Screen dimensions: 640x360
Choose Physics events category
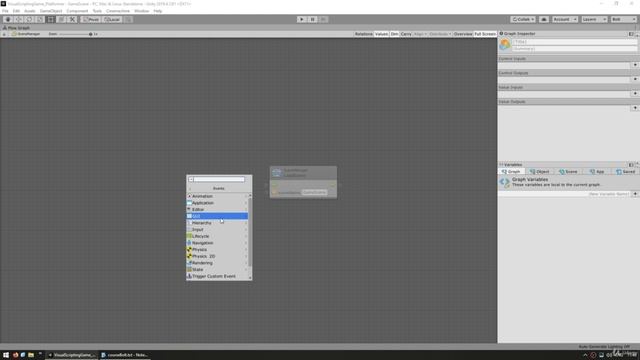click(217, 249)
